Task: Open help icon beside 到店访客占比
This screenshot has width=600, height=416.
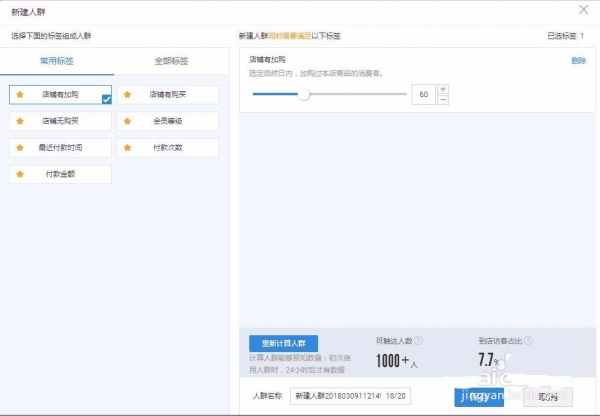Action: [x=528, y=340]
